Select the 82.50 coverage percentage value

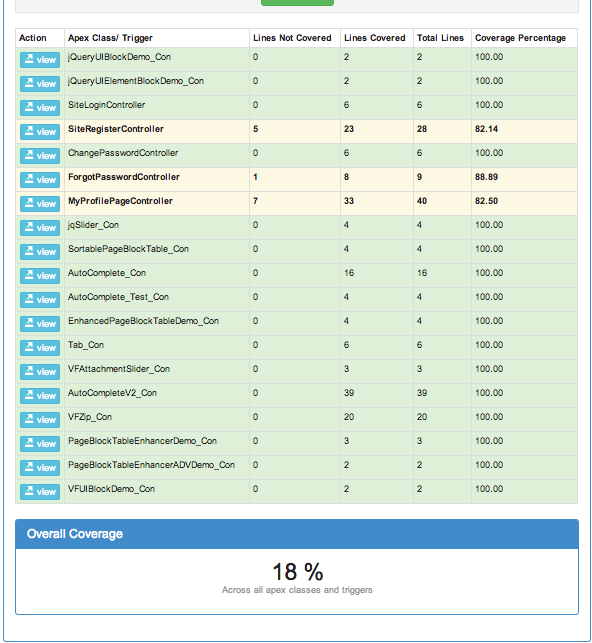[x=486, y=201]
